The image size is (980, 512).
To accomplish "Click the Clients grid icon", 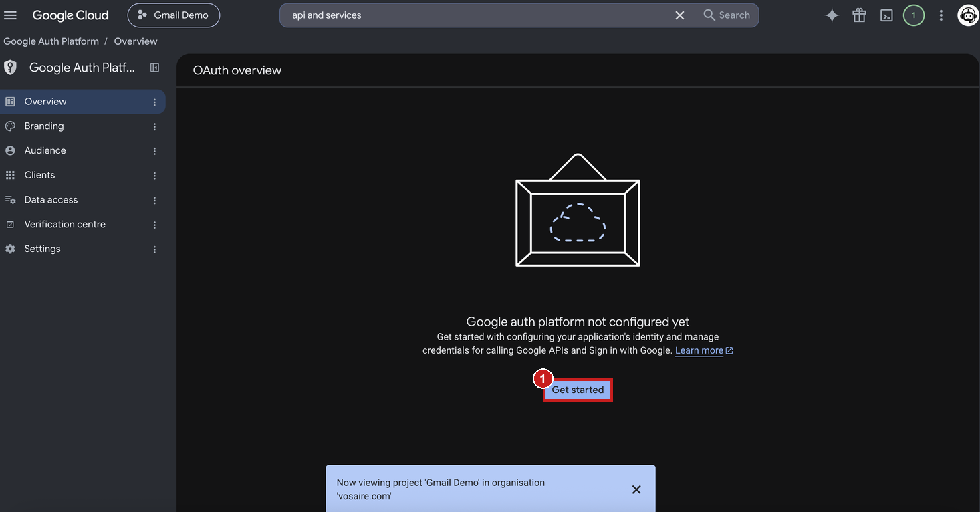I will (10, 175).
